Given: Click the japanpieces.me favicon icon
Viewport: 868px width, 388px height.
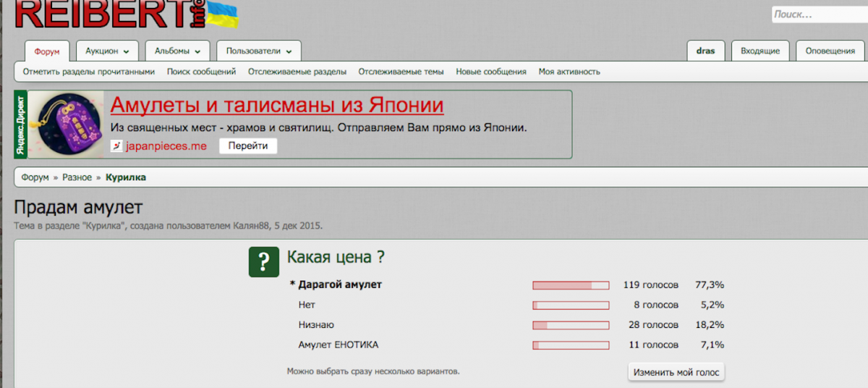Looking at the screenshot, I should pos(116,145).
